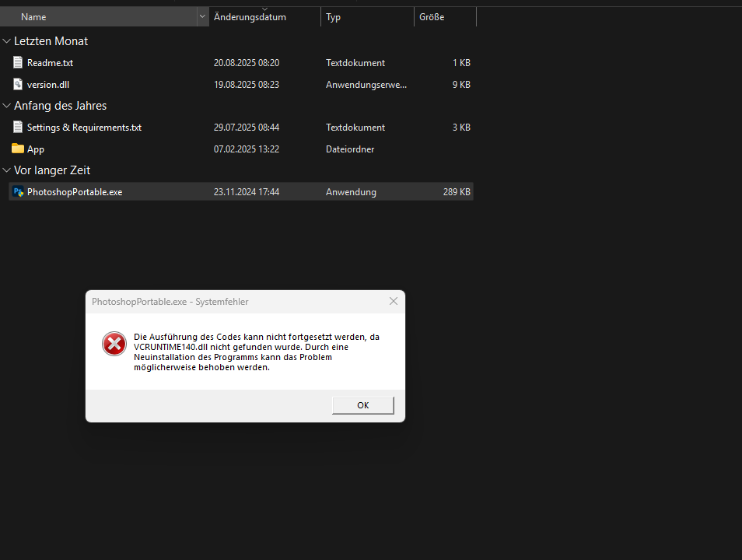Screen dimensions: 742x560
Task: Click the 289 KB size cell
Action: pyautogui.click(x=457, y=191)
